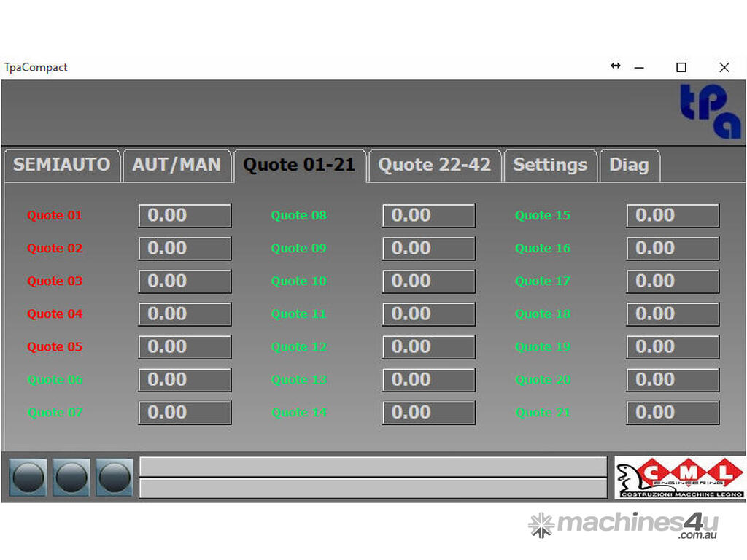Focus the Quote 15 value field
Screen dimensions: 747x560
[x=672, y=216]
